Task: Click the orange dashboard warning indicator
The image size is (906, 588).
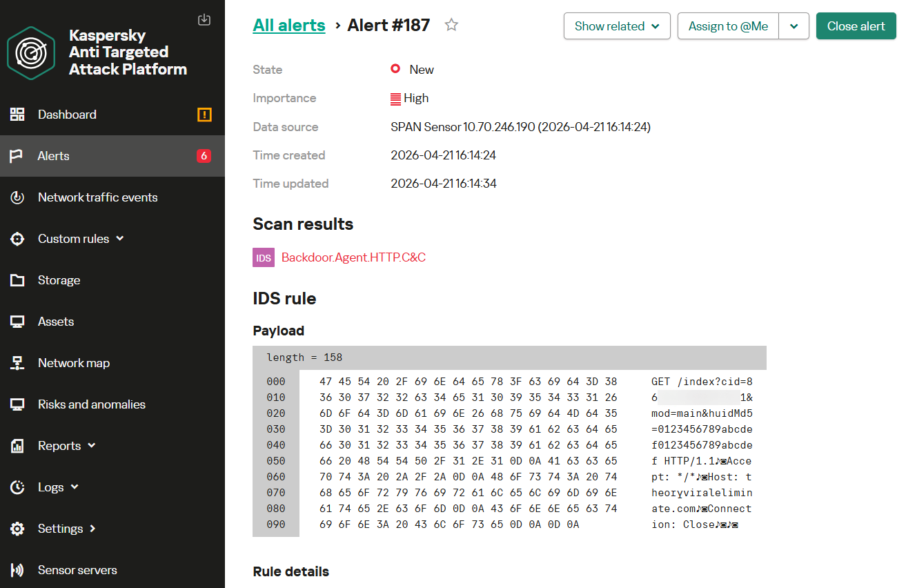Action: pyautogui.click(x=204, y=115)
